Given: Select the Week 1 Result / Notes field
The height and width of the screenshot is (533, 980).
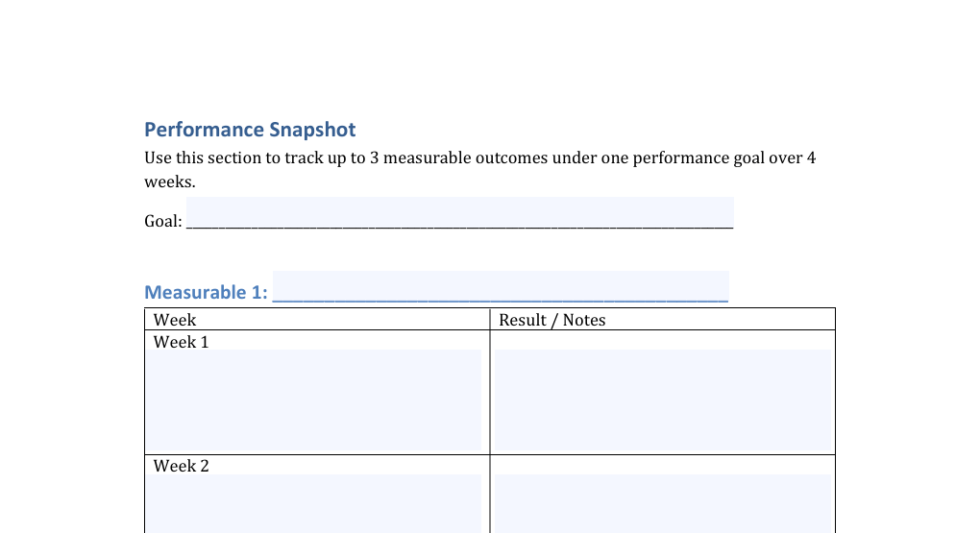Looking at the screenshot, I should coord(662,400).
